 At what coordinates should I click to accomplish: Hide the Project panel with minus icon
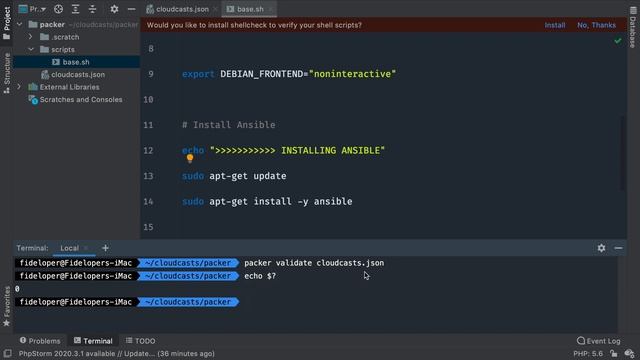pos(131,9)
